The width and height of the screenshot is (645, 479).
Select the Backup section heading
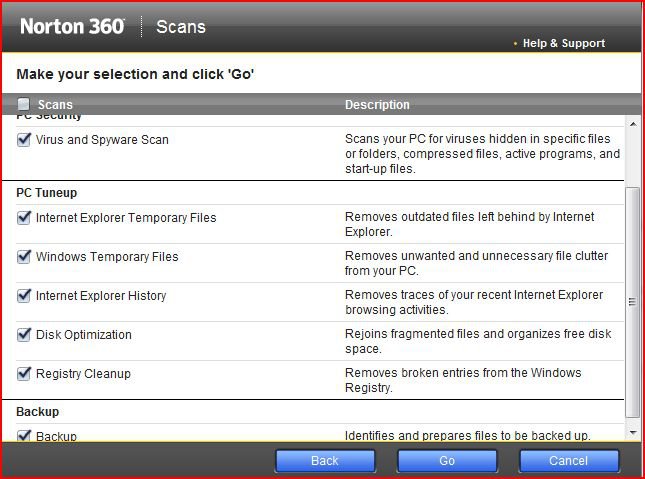tap(37, 412)
